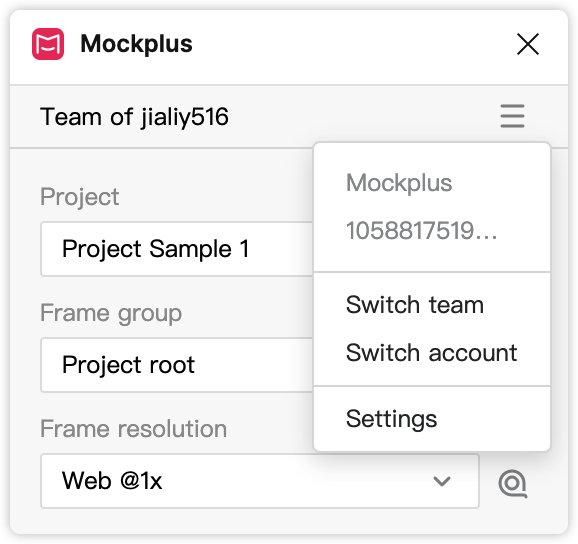Click the truncated account ID 1058817519…
Viewport: 578px width, 544px height.
(x=422, y=231)
